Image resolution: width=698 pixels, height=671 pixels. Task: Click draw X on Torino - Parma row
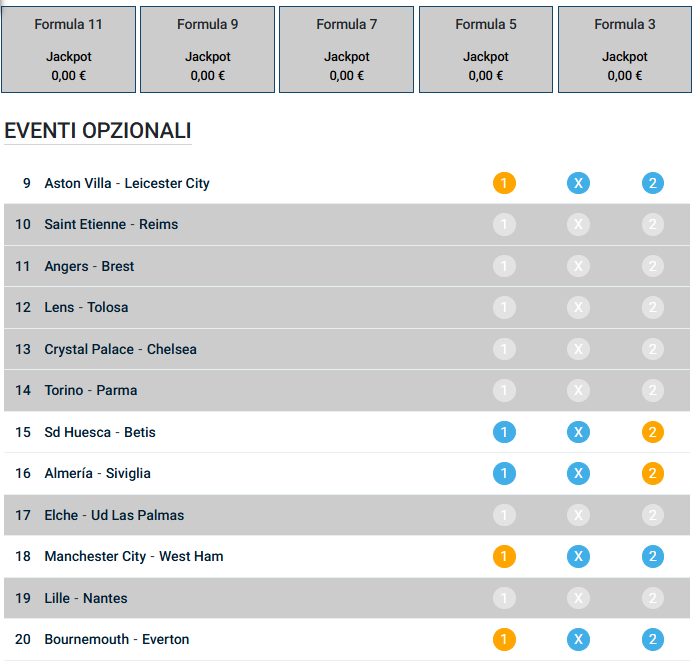pyautogui.click(x=578, y=390)
